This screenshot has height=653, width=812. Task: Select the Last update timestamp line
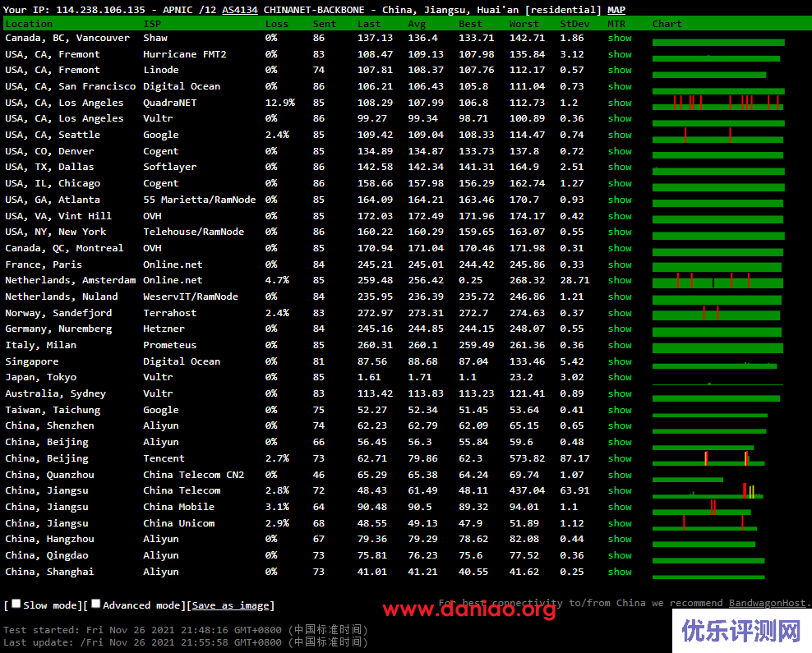[x=186, y=642]
